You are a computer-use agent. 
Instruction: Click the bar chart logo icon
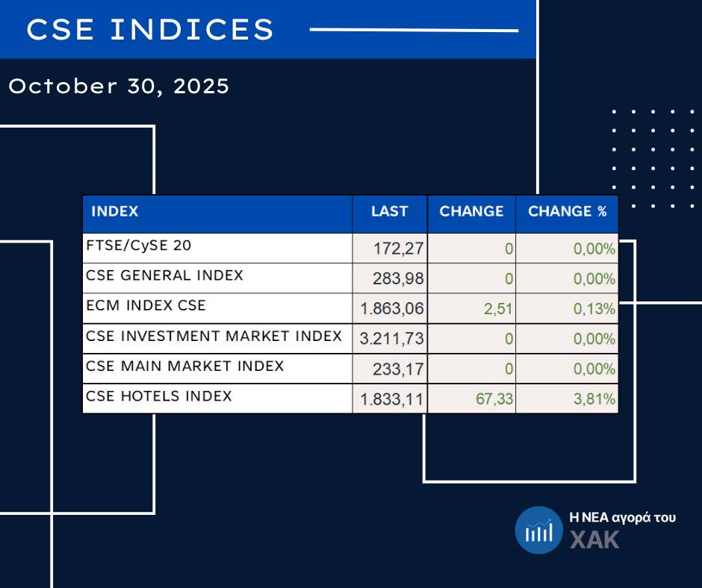[x=538, y=530]
